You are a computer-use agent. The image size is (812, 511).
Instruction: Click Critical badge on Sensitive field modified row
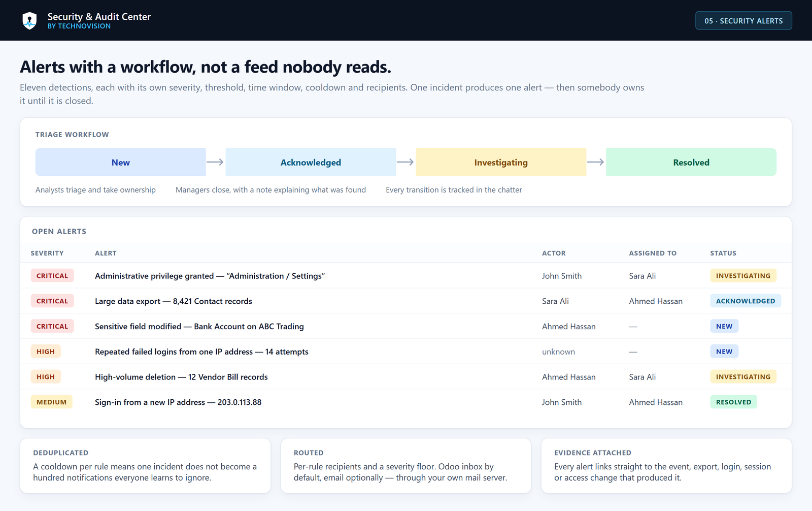click(52, 326)
